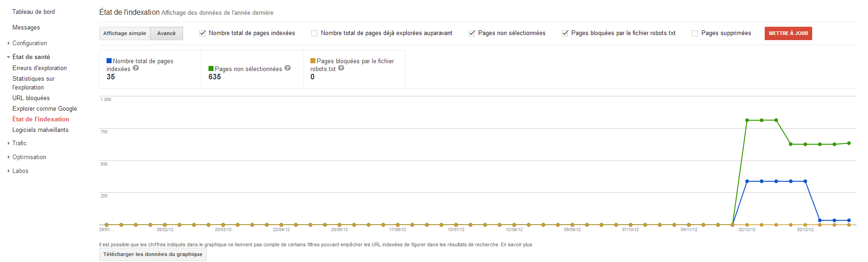Click blue swatch for indexed pages legend
868x262 pixels.
109,60
